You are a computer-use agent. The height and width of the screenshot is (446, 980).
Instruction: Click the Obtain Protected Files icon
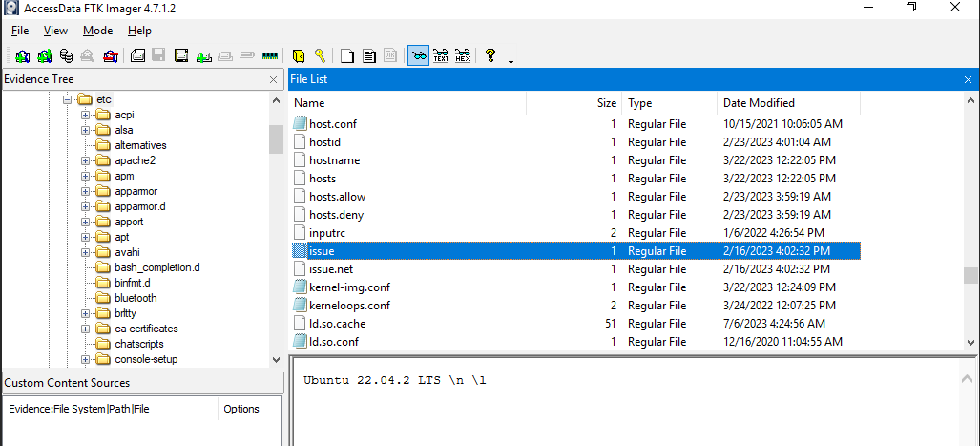point(299,55)
